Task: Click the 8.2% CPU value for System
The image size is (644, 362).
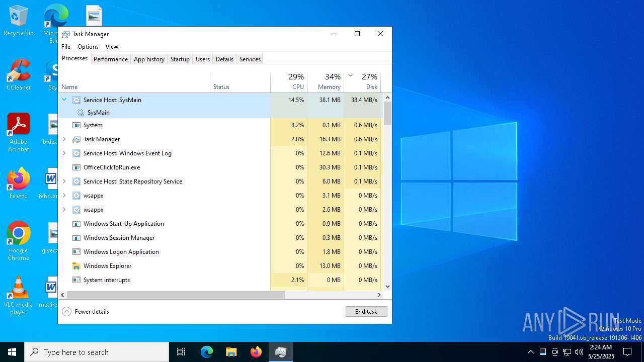Action: click(x=298, y=125)
